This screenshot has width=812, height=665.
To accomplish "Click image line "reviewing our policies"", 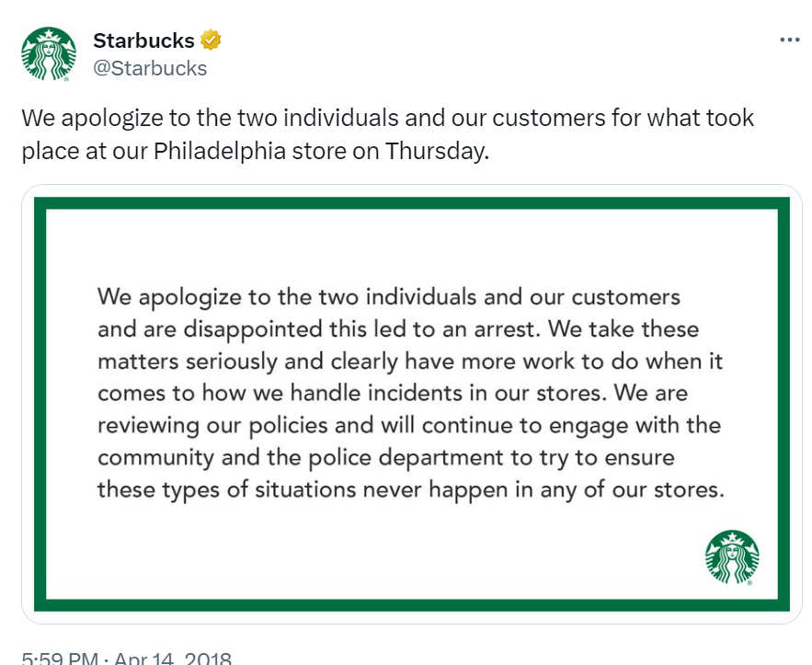I will click(409, 426).
